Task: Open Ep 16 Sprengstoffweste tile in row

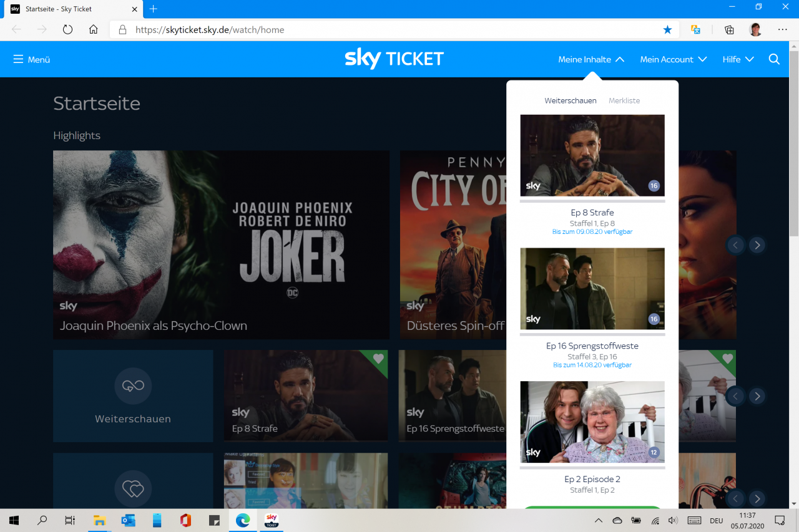Action: click(x=453, y=396)
